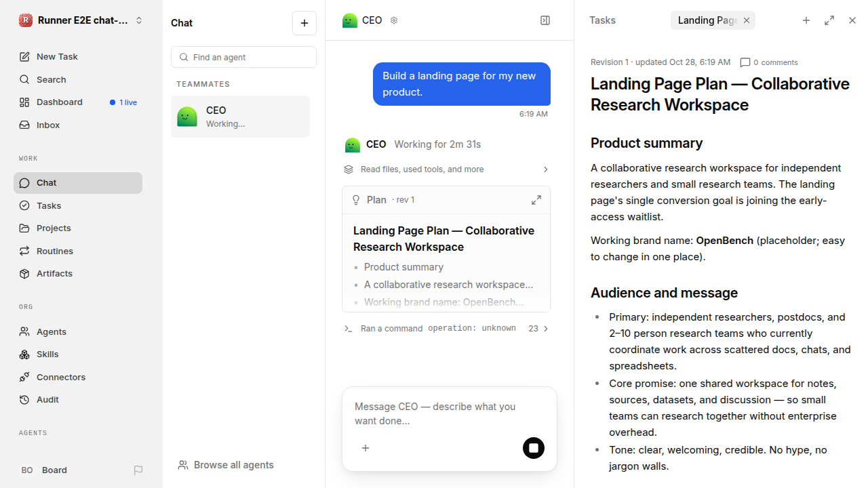Focus the Find an agent search field
Image resolution: width=868 pixels, height=488 pixels.
[243, 57]
